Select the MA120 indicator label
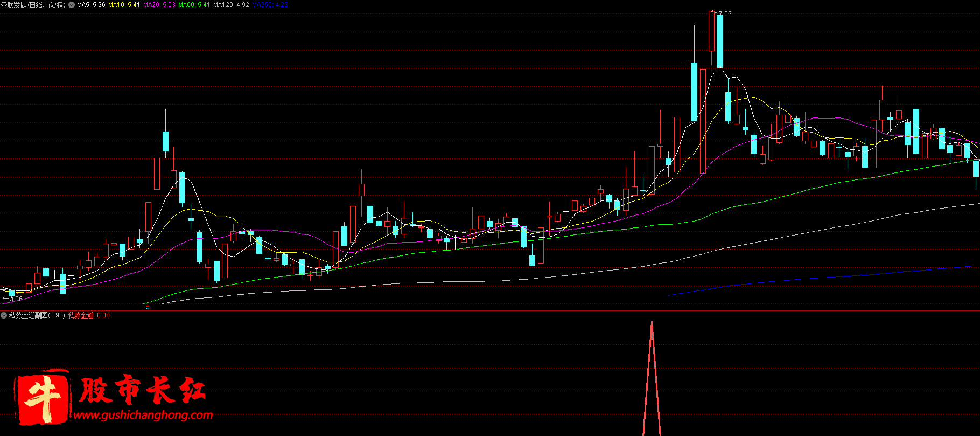980x436 pixels. 231,5
